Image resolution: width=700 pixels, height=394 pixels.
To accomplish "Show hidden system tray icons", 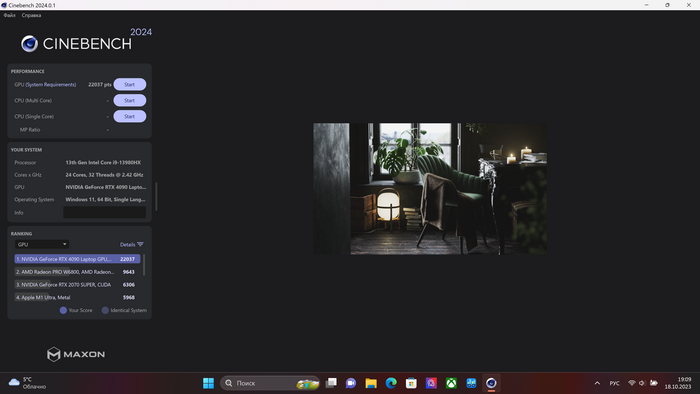I will 597,383.
